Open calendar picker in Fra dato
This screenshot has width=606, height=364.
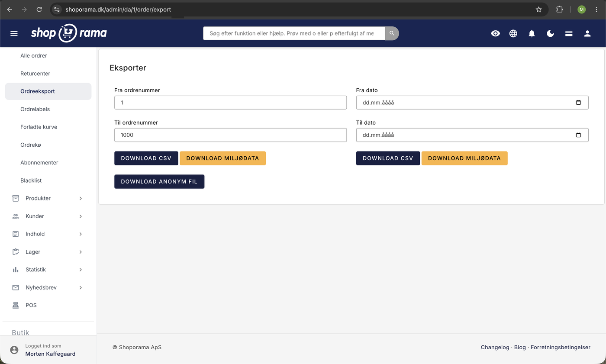pyautogui.click(x=579, y=103)
